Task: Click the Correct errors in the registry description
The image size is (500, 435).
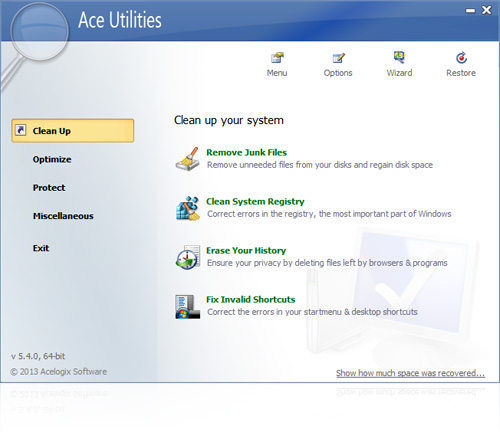Action: point(329,214)
